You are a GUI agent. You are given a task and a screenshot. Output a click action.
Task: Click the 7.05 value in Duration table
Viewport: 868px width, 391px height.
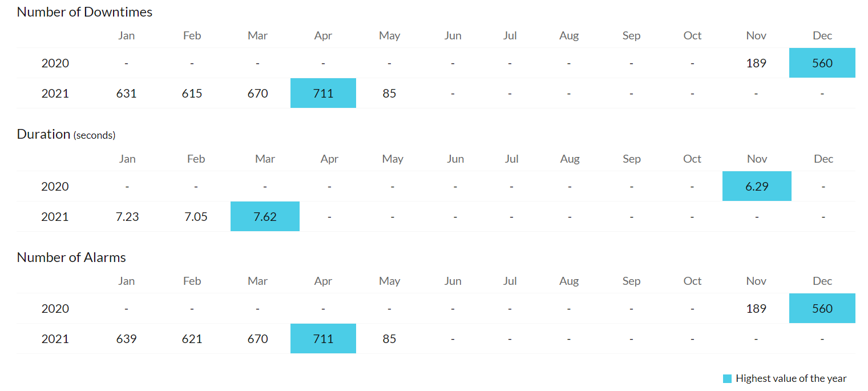[x=196, y=216]
